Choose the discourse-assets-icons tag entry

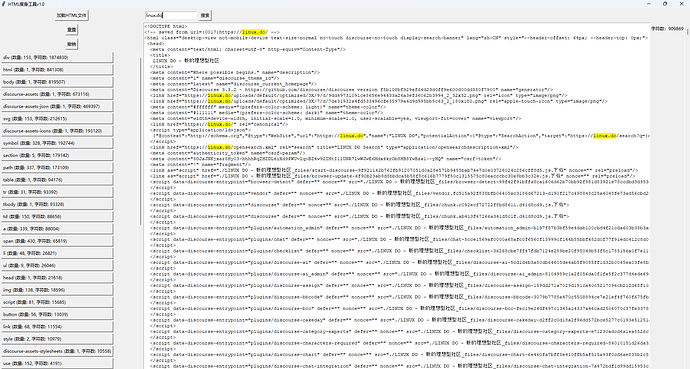[x=57, y=131]
